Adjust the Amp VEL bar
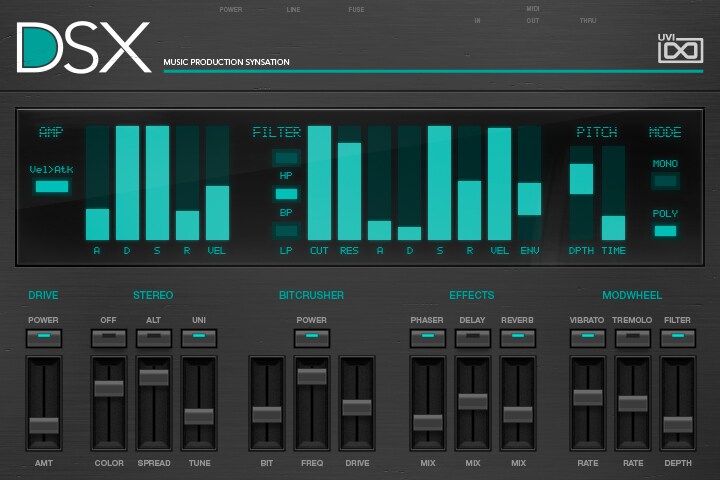 coord(217,183)
